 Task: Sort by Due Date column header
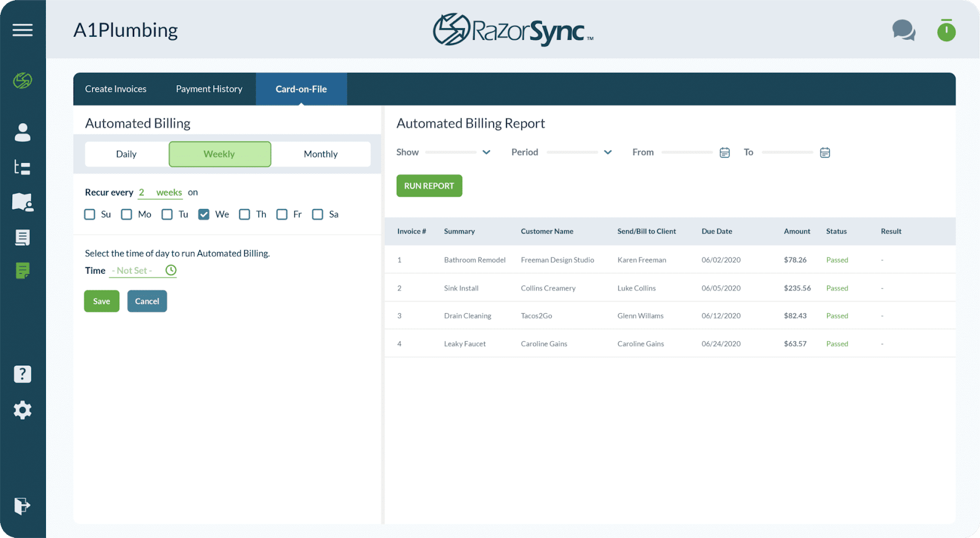coord(717,231)
